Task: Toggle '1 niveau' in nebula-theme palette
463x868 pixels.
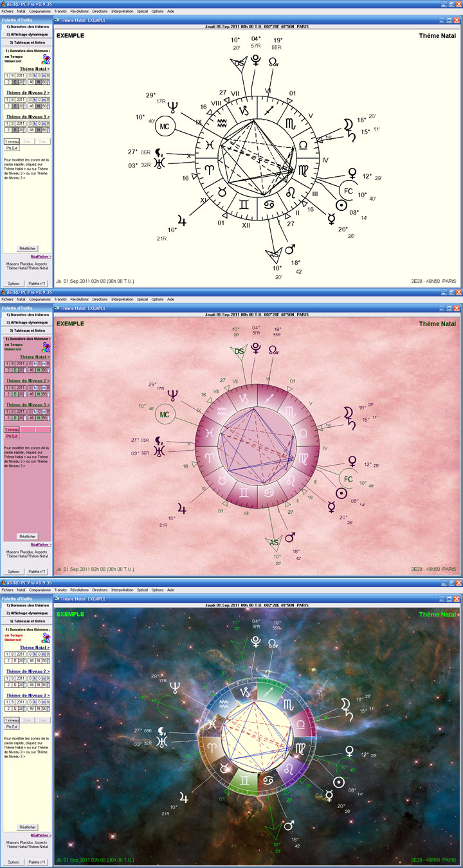Action: 12,720
